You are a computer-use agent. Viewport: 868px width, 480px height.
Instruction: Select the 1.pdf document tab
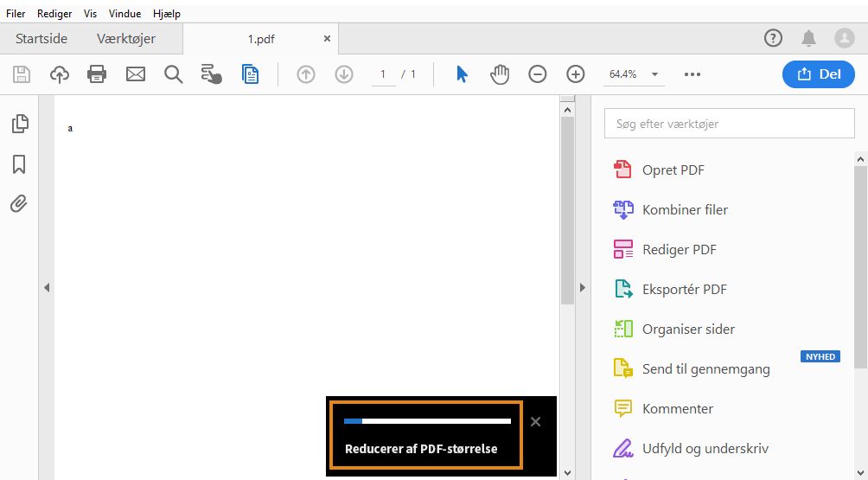(261, 39)
